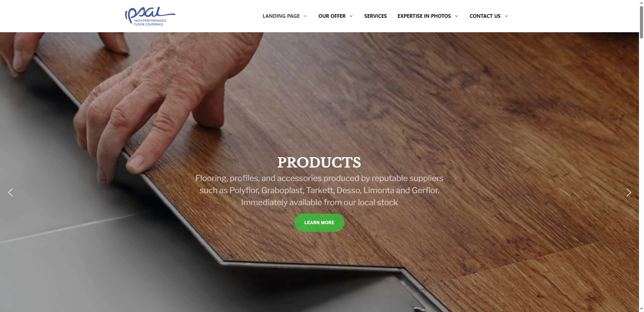The height and width of the screenshot is (312, 644).
Task: Click the slide description text about suppliers
Action: [x=319, y=190]
